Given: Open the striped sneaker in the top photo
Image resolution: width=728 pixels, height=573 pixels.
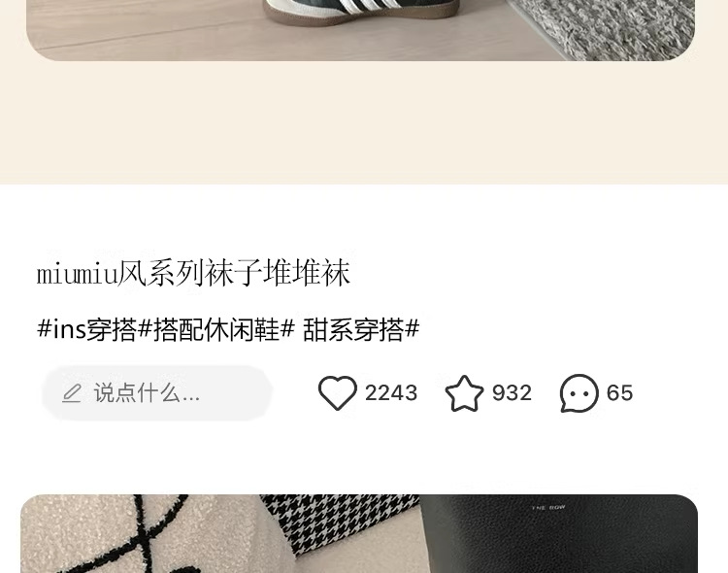Looking at the screenshot, I should tap(361, 12).
